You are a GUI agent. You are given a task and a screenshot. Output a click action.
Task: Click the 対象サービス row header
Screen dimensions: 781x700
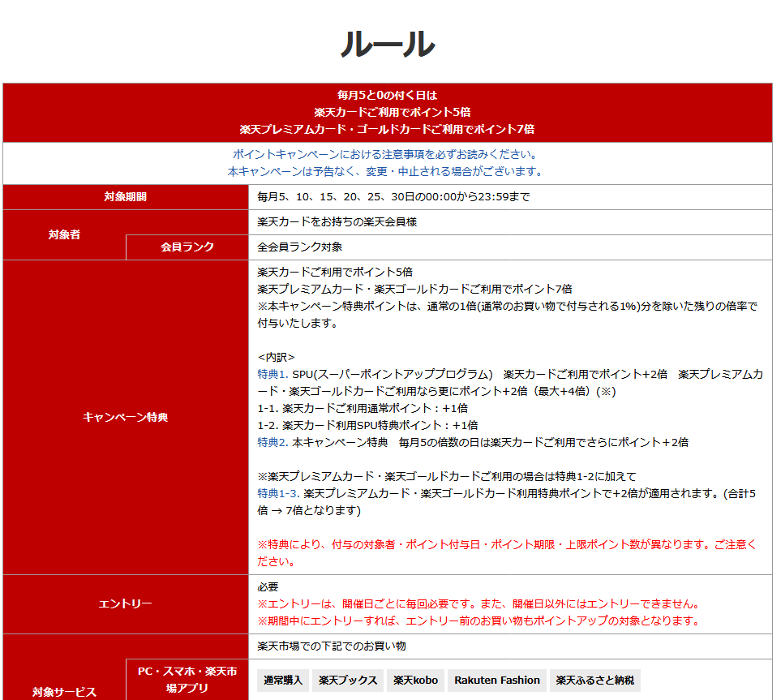(64, 692)
